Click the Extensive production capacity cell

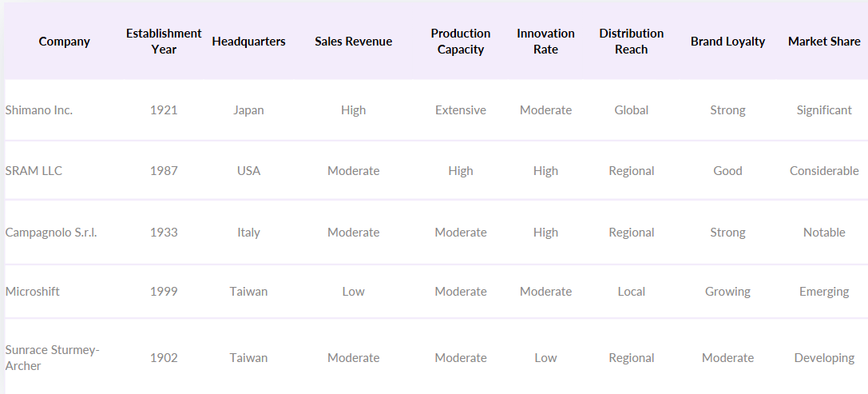(x=461, y=110)
